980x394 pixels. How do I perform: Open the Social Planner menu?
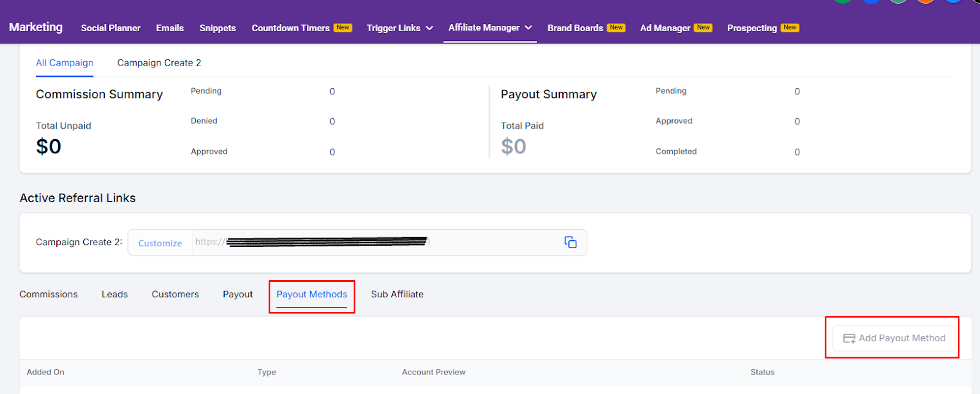pos(111,28)
